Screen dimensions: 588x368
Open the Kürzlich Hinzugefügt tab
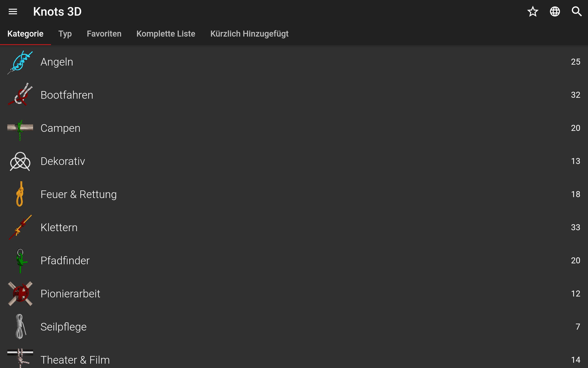pyautogui.click(x=249, y=34)
